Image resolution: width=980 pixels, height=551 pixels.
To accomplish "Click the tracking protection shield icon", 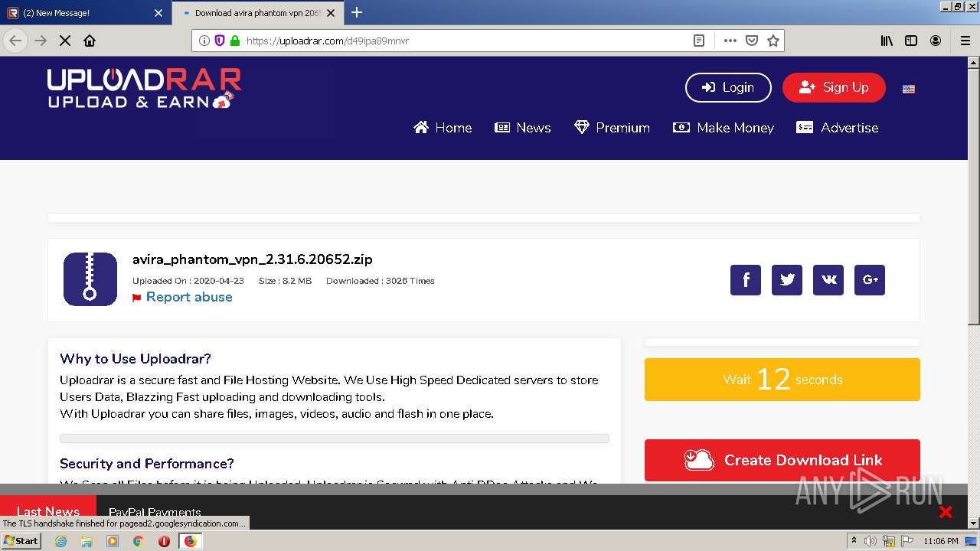I will pyautogui.click(x=220, y=41).
